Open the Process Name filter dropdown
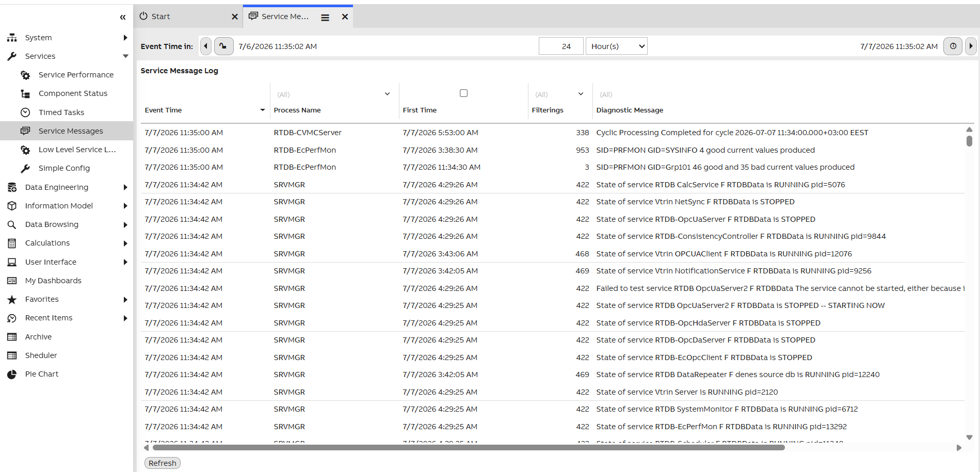Screen dimensions: 980x472 pos(387,94)
